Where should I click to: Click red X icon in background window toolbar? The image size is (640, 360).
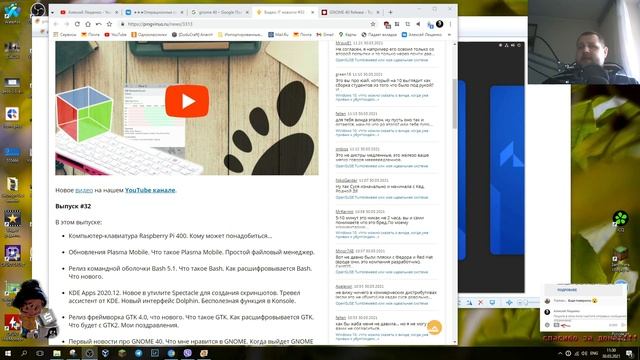pos(480,302)
